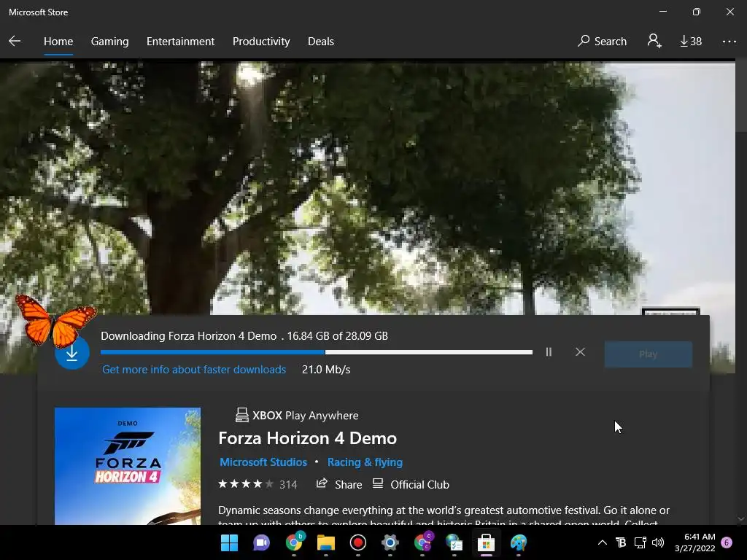
Task: Open the clock showing 6:41 AM
Action: click(694, 542)
